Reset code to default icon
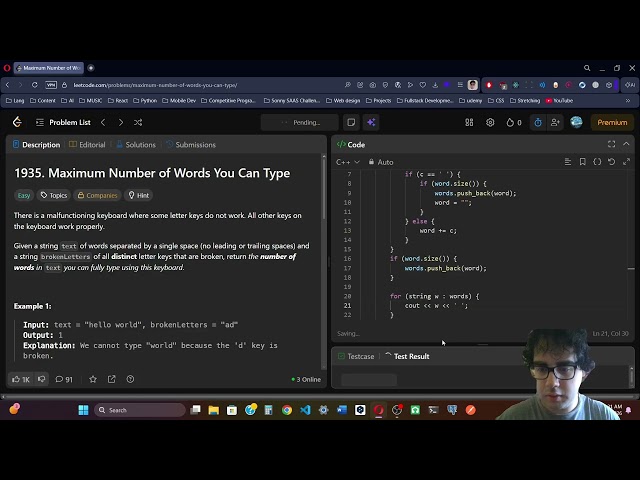640x480 pixels. (x=611, y=162)
